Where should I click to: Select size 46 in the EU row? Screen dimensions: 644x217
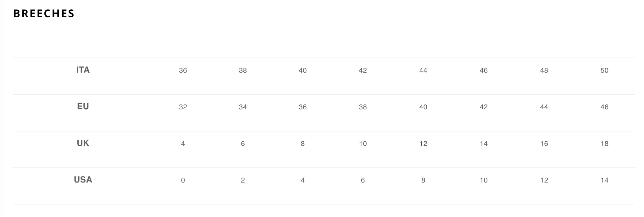point(604,107)
